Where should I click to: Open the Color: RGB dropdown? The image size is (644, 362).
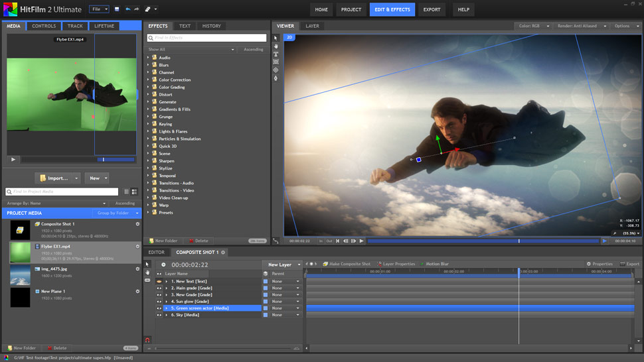534,26
